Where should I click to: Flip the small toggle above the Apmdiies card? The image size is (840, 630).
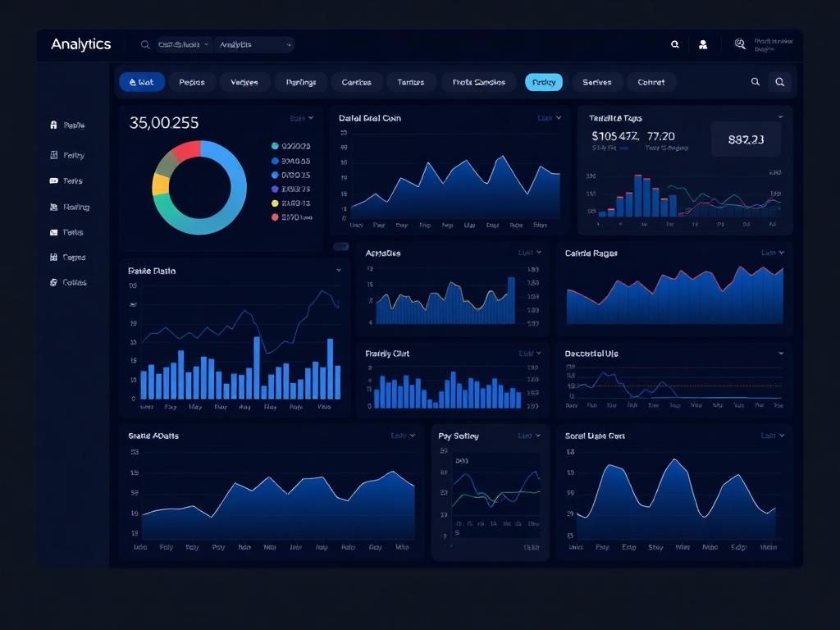point(340,246)
